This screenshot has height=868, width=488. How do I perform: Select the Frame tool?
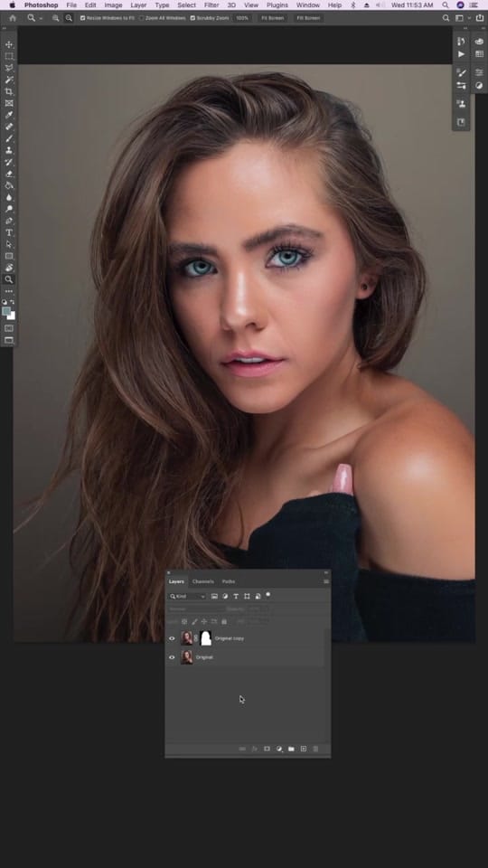coord(9,103)
